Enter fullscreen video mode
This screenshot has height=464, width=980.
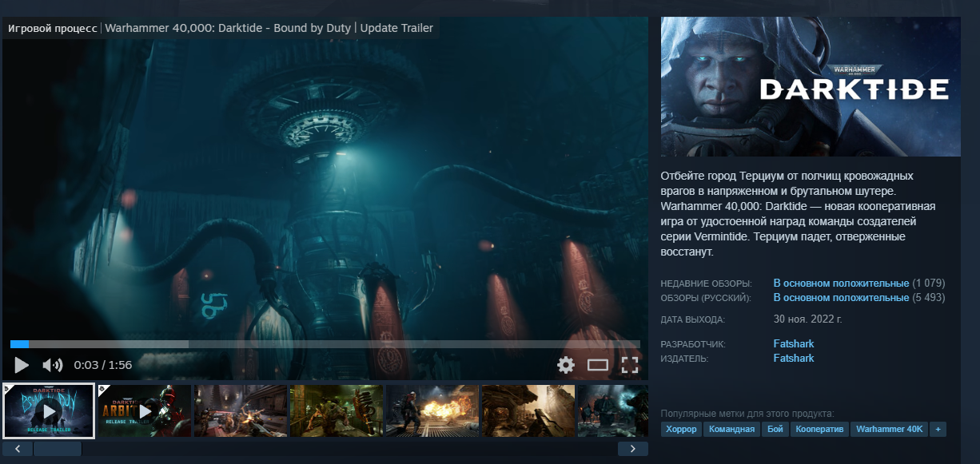click(630, 366)
